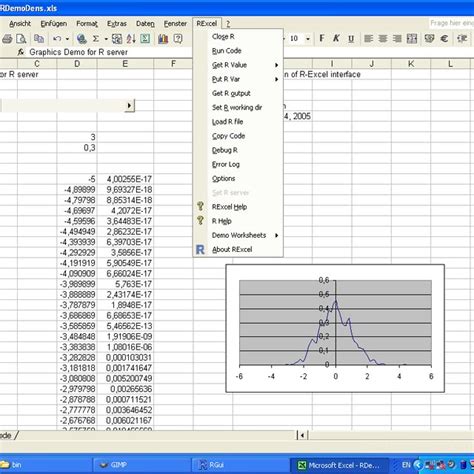The image size is (474, 474).
Task: Toggle bold with the F button
Action: click(322, 39)
